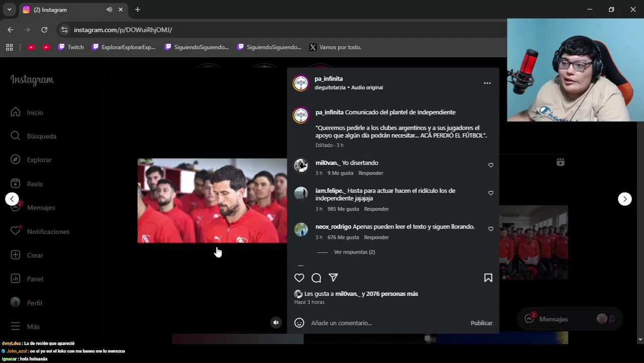Like the post with the heart icon
The width and height of the screenshot is (644, 363).
click(x=299, y=278)
